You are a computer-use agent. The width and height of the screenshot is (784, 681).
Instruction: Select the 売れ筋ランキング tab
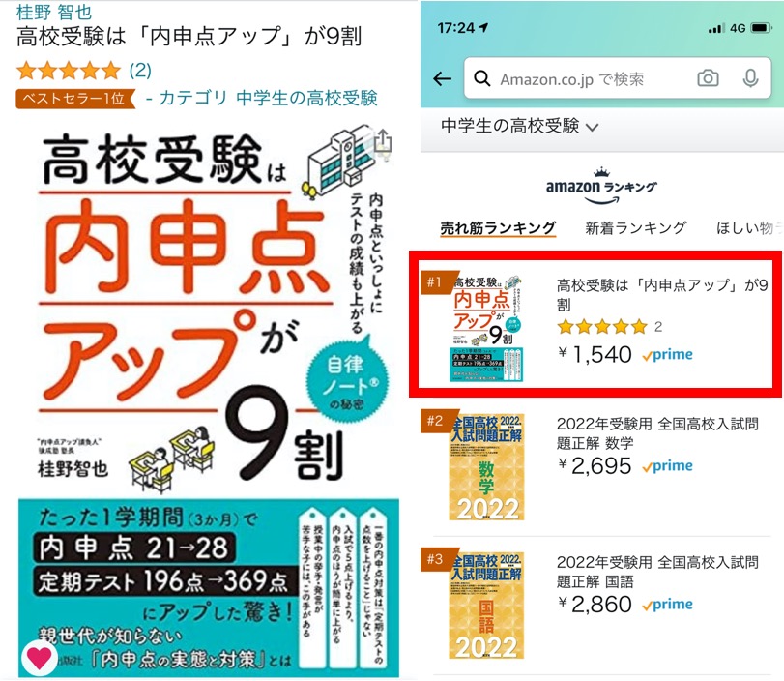(498, 228)
